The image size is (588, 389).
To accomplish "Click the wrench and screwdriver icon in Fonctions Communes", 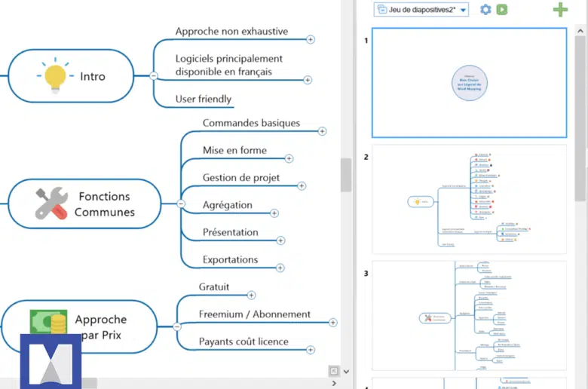I will (x=51, y=204).
